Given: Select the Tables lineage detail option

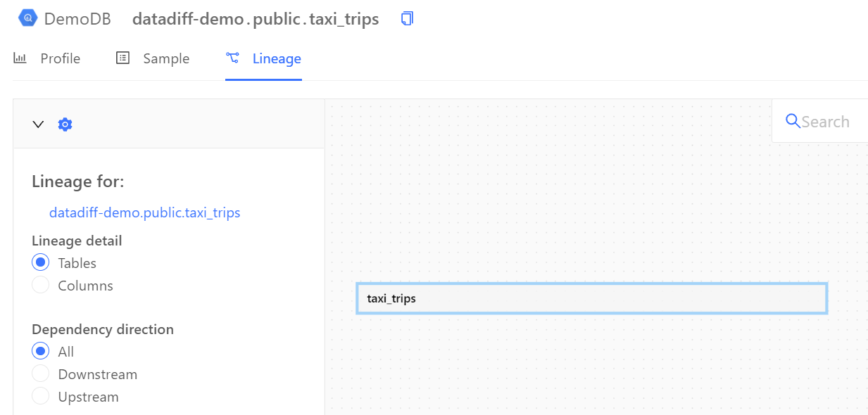Looking at the screenshot, I should pos(41,262).
